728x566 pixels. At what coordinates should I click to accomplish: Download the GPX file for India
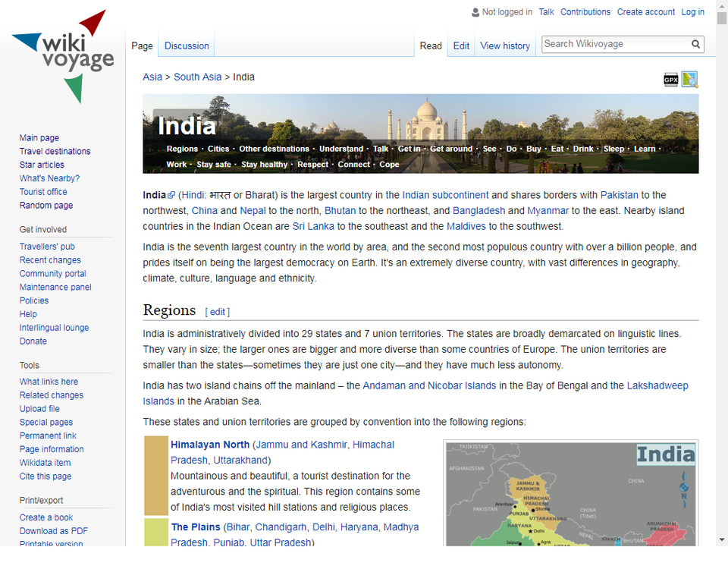click(x=670, y=79)
